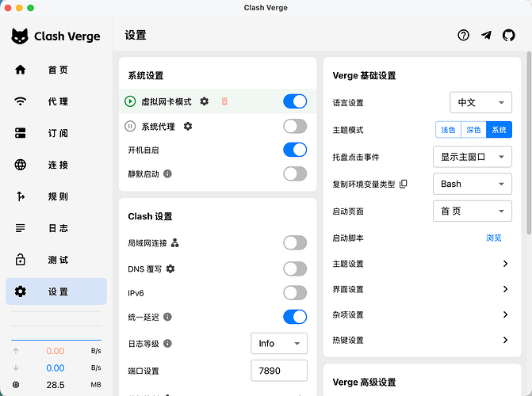Image resolution: width=532 pixels, height=396 pixels.
Task: Open the GitHub repository icon
Action: point(508,35)
